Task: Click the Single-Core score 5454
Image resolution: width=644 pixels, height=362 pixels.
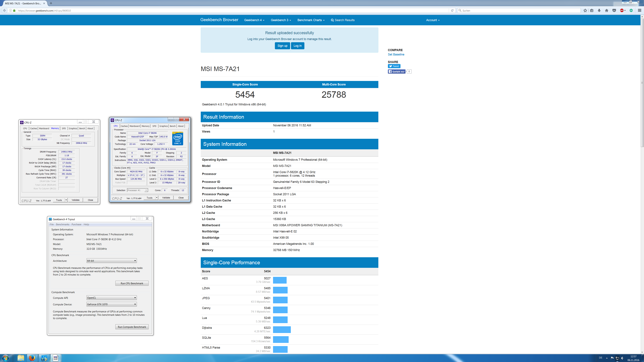Action: tap(245, 95)
